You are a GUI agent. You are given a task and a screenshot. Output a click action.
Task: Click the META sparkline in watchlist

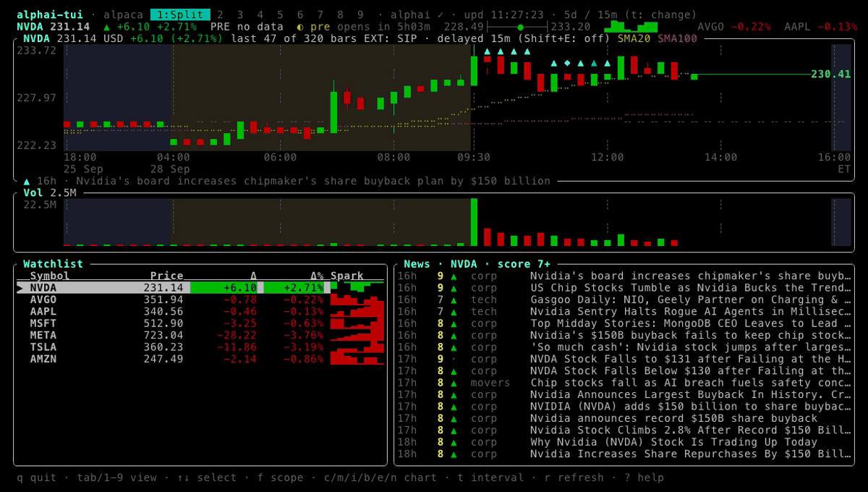click(x=357, y=335)
